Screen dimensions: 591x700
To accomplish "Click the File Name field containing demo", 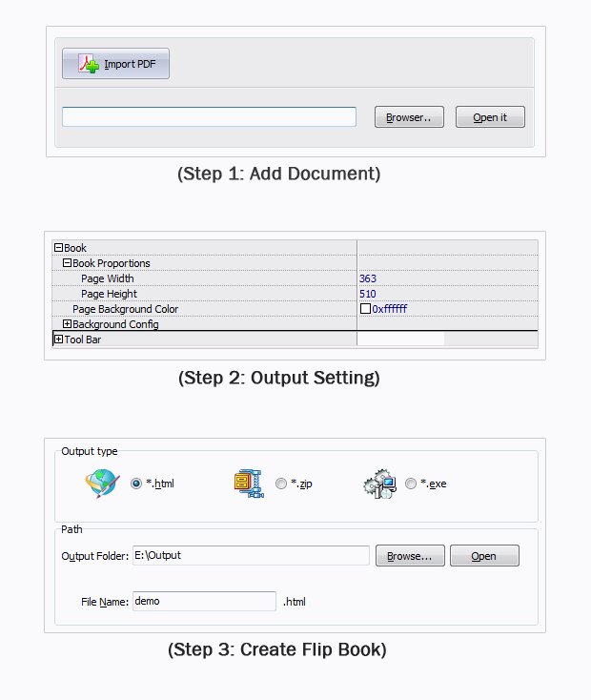I will click(x=204, y=602).
